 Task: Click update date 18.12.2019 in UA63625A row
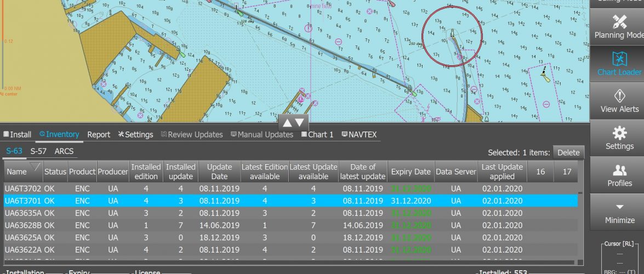click(x=219, y=237)
